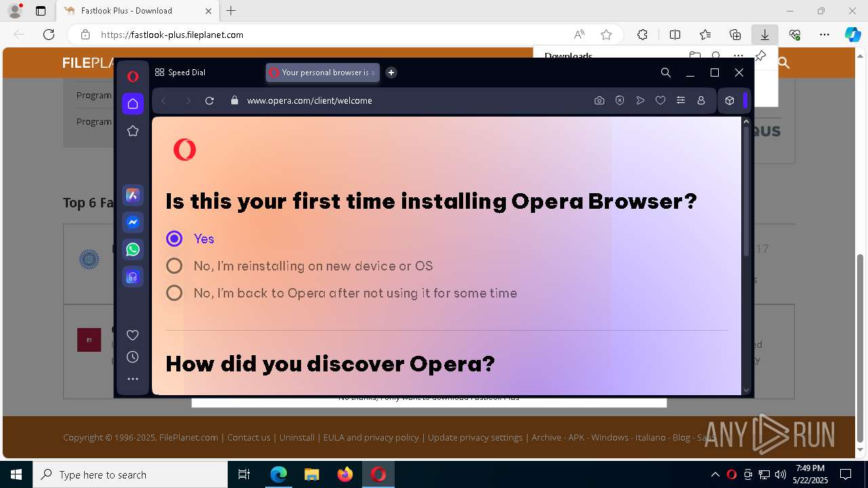Open Task View on taskbar
This screenshot has height=488, width=868.
(244, 474)
